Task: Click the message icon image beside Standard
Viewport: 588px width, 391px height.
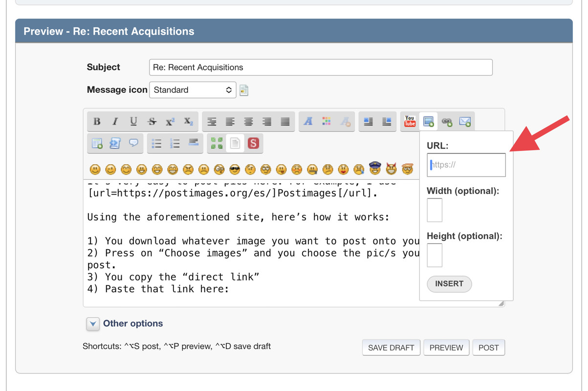Action: 244,90
